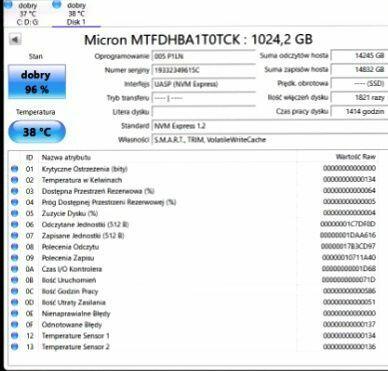Click the Ilość włączeń dysku value
The image size is (388, 371).
pyautogui.click(x=359, y=98)
